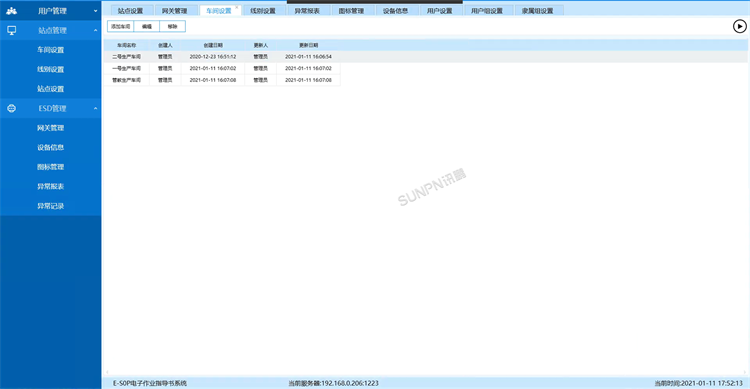The height and width of the screenshot is (389, 750).
Task: Switch to the 异常报表 tab
Action: coord(307,11)
